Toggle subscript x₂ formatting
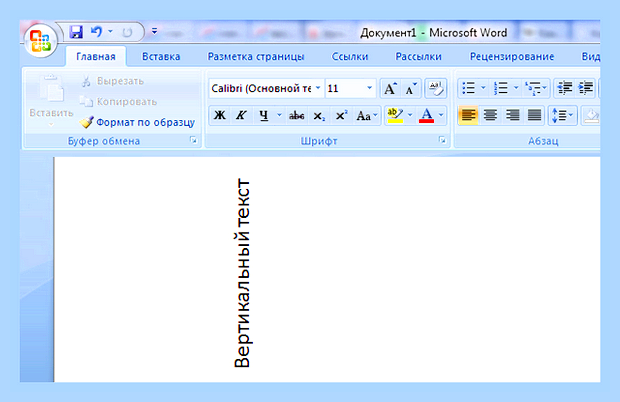Viewport: 620px width, 402px height. (x=319, y=116)
